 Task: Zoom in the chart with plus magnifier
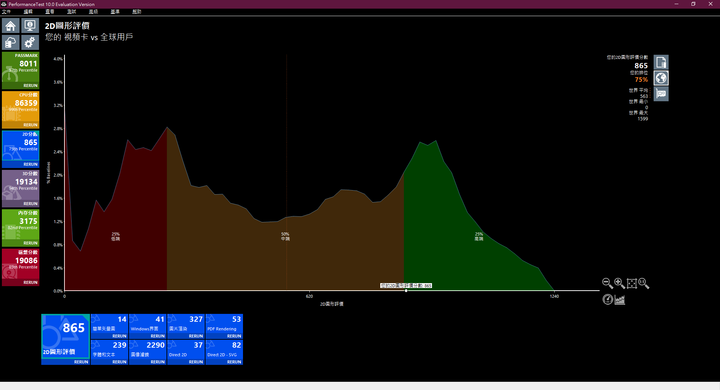click(x=619, y=283)
